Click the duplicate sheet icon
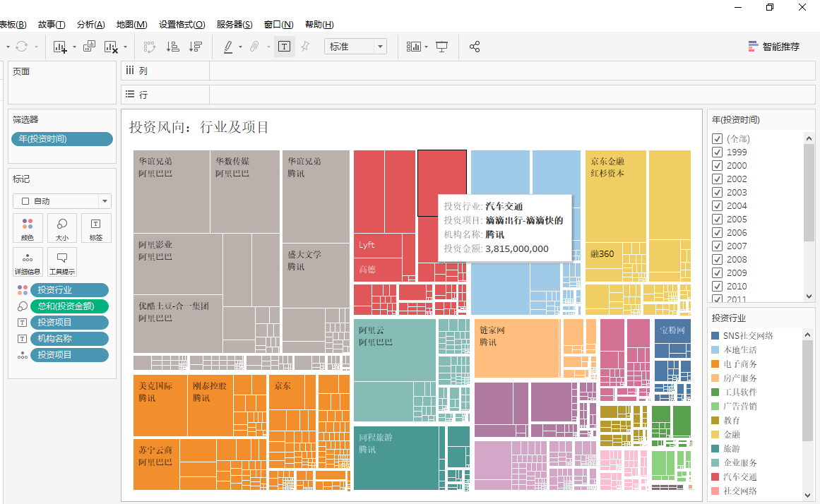Screen dimensions: 820x504 coord(90,47)
